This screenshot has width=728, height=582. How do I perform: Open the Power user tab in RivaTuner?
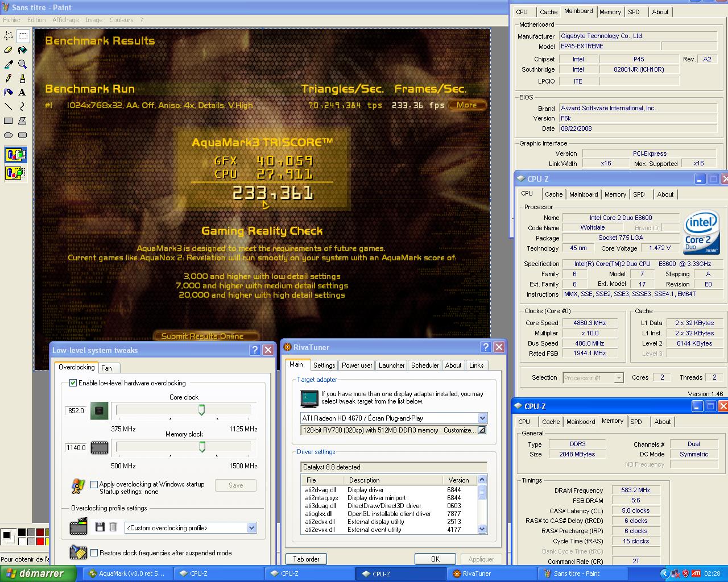point(357,365)
